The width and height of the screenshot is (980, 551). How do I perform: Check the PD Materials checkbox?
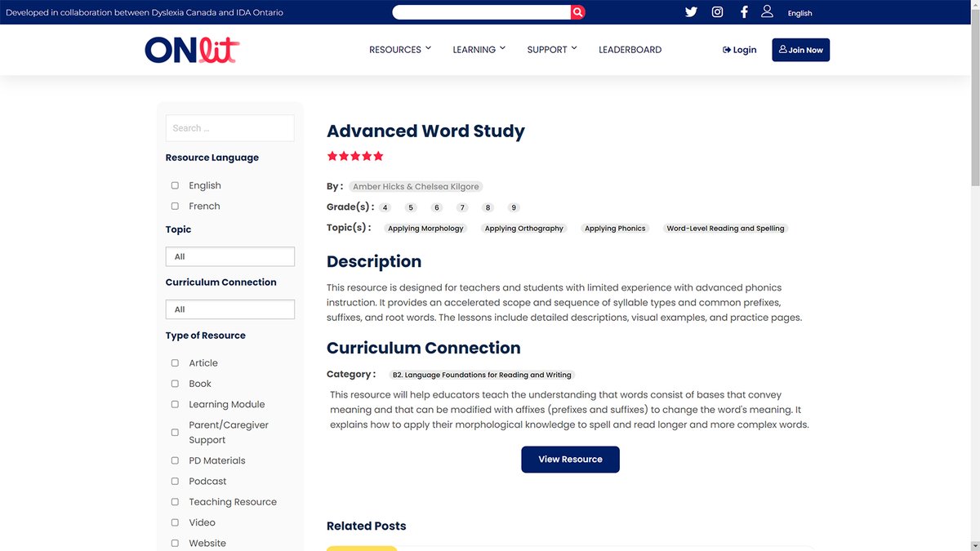(x=175, y=460)
